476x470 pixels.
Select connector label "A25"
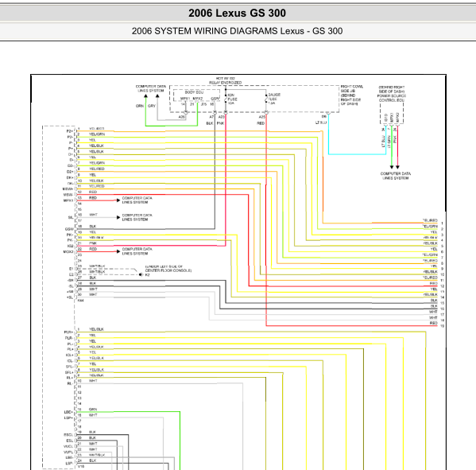[x=262, y=117]
